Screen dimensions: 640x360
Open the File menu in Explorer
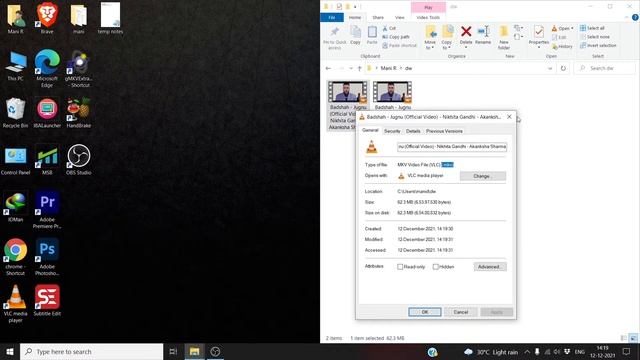[331, 18]
